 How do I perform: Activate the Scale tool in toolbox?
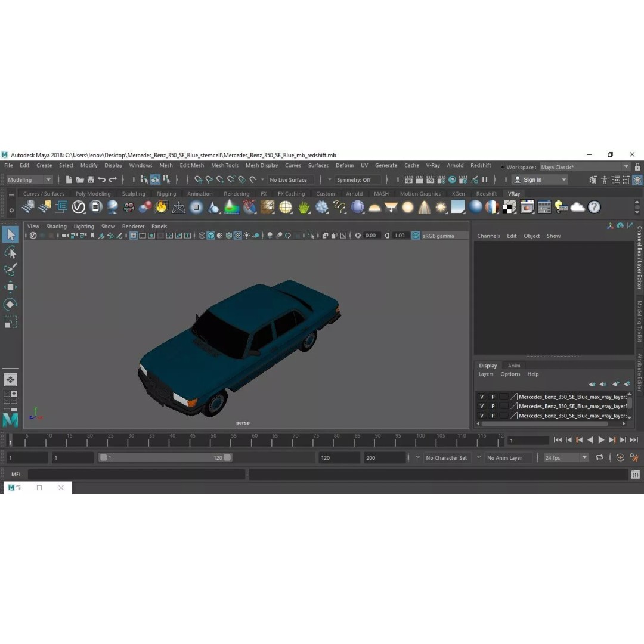11,322
